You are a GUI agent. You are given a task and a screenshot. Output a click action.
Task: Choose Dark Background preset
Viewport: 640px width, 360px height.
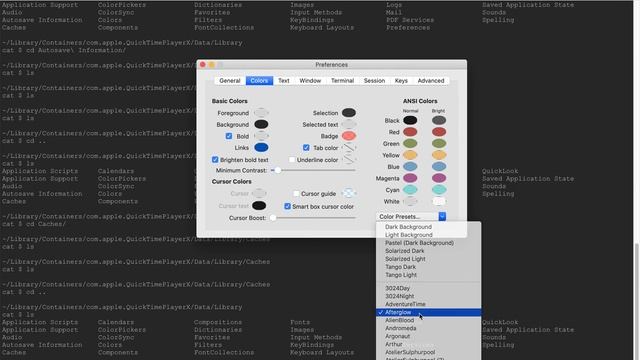(429, 227)
